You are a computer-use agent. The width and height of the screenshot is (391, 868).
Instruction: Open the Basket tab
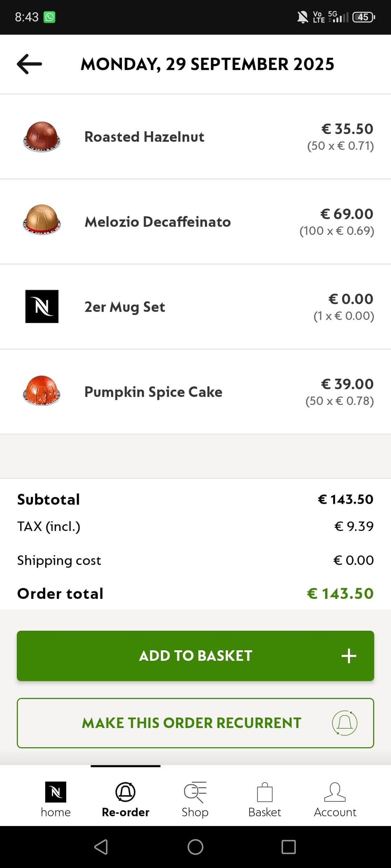tap(265, 799)
